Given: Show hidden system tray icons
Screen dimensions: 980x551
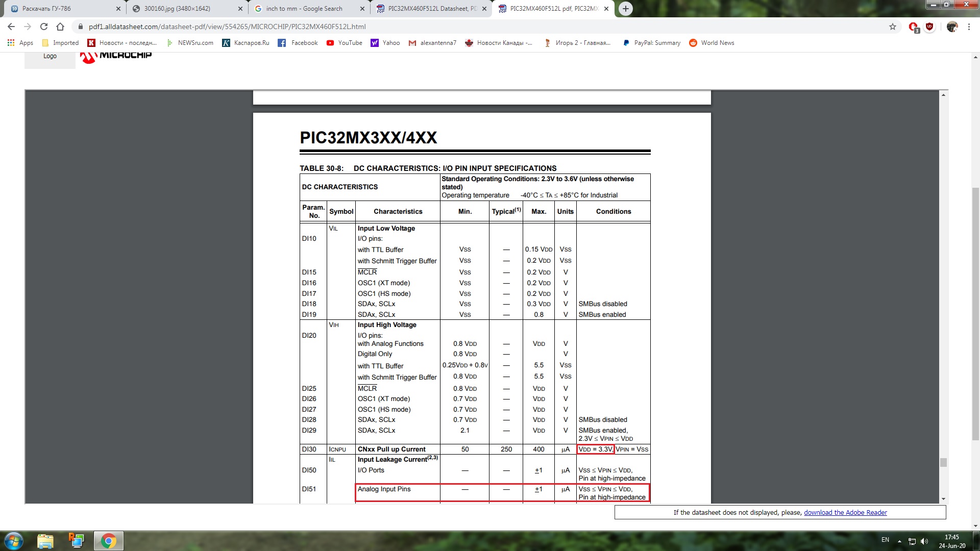Looking at the screenshot, I should [899, 541].
